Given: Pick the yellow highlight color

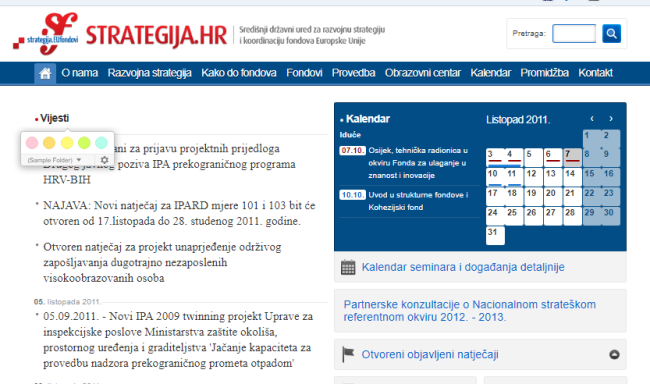Looking at the screenshot, I should 67,143.
